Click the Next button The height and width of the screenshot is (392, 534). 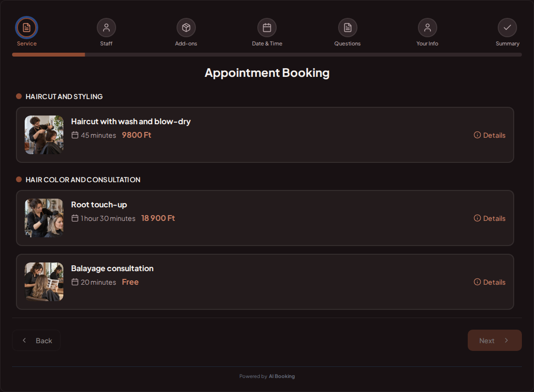(494, 340)
